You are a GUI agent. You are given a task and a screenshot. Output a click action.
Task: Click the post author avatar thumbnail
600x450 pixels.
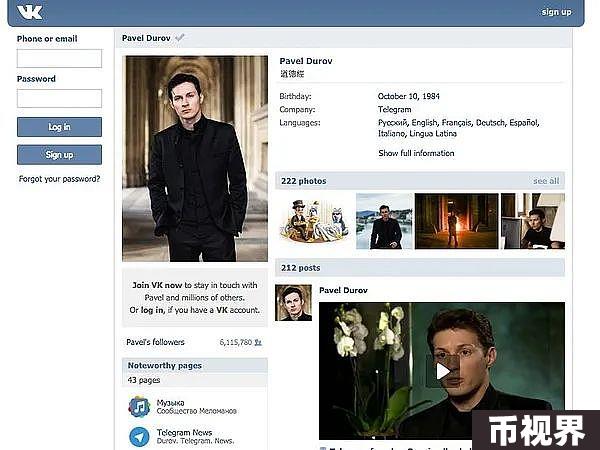[x=293, y=303]
